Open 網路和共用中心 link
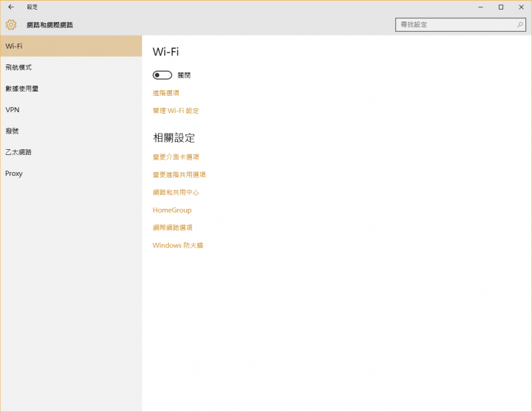Screen dimensions: 532x412 click(176, 192)
